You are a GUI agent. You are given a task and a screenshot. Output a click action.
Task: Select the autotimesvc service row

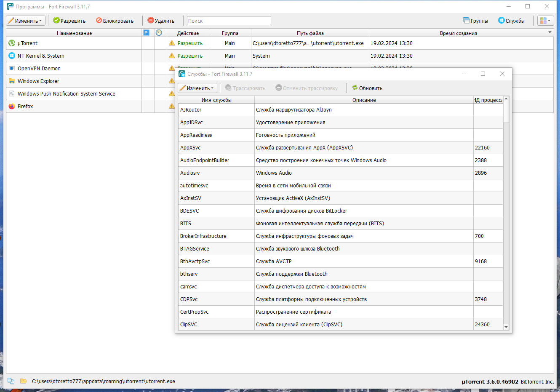tap(341, 185)
